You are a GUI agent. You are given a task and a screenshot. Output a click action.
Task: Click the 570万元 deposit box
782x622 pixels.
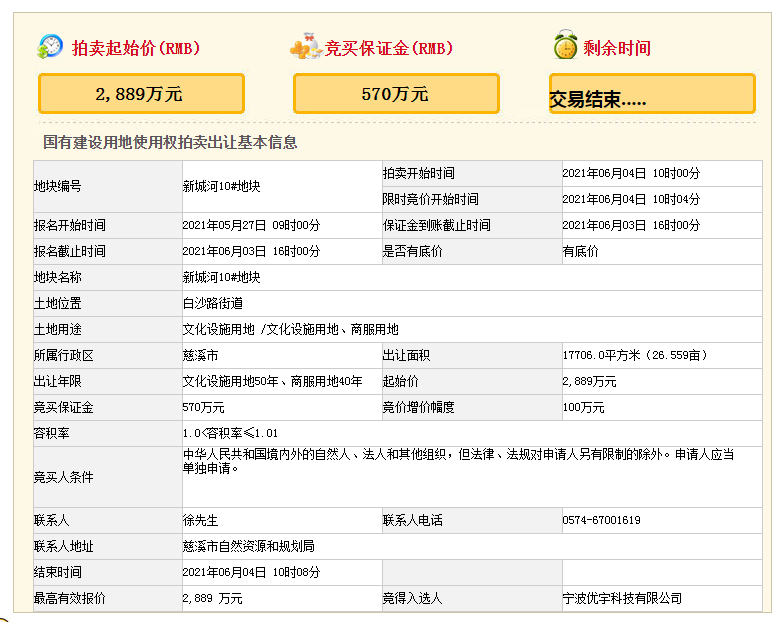coord(396,94)
